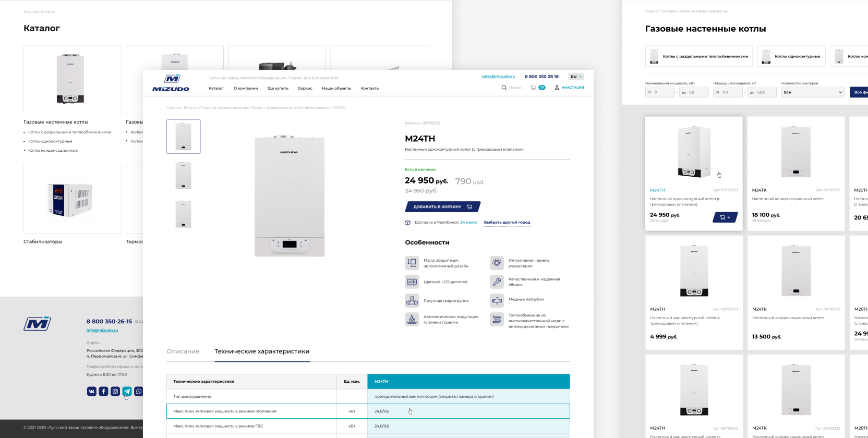Click the user profile icon beside АНАСТАСИЯ

click(x=557, y=88)
